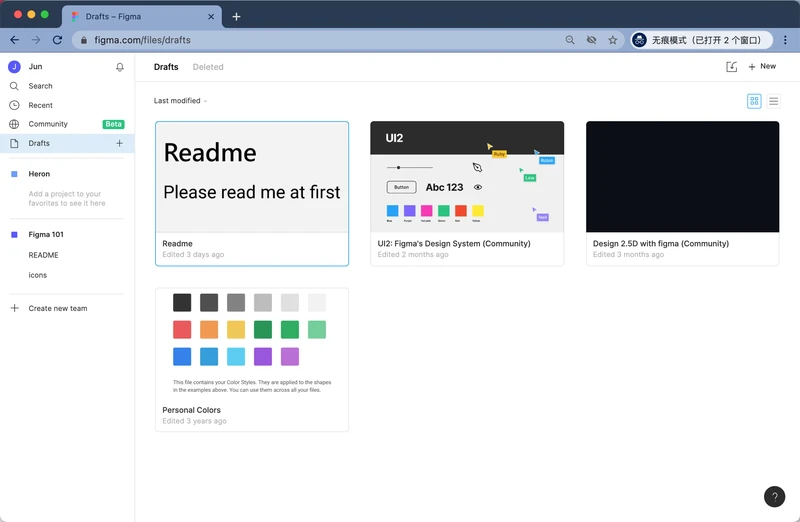
Task: Click the browser forward arrow
Action: [x=36, y=40]
